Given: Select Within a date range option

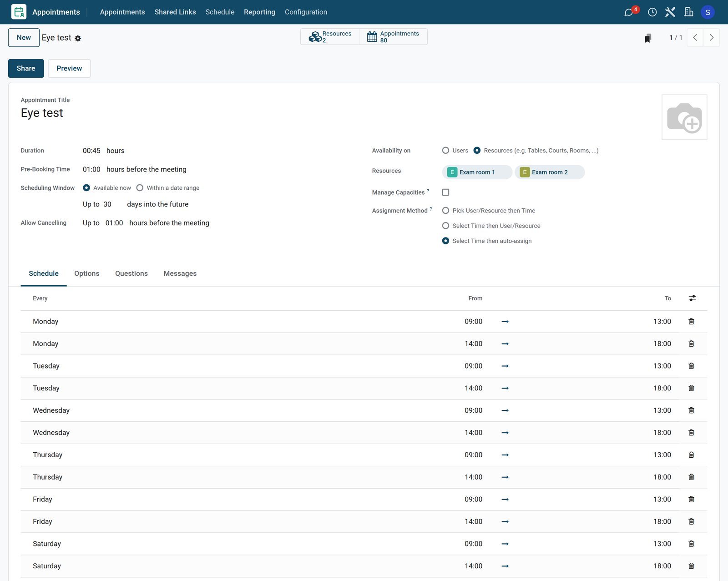Looking at the screenshot, I should click(x=140, y=188).
